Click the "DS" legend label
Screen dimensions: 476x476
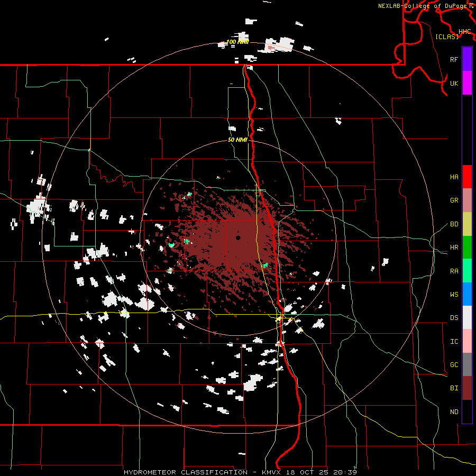(454, 318)
